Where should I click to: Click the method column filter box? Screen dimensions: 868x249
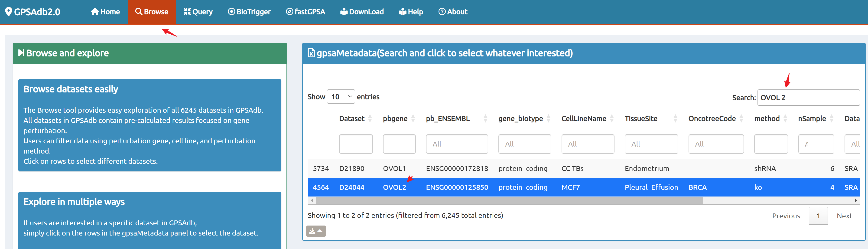pos(771,144)
